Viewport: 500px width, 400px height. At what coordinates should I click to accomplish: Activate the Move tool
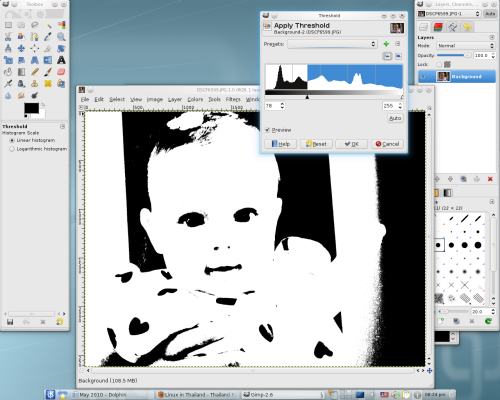click(x=21, y=48)
